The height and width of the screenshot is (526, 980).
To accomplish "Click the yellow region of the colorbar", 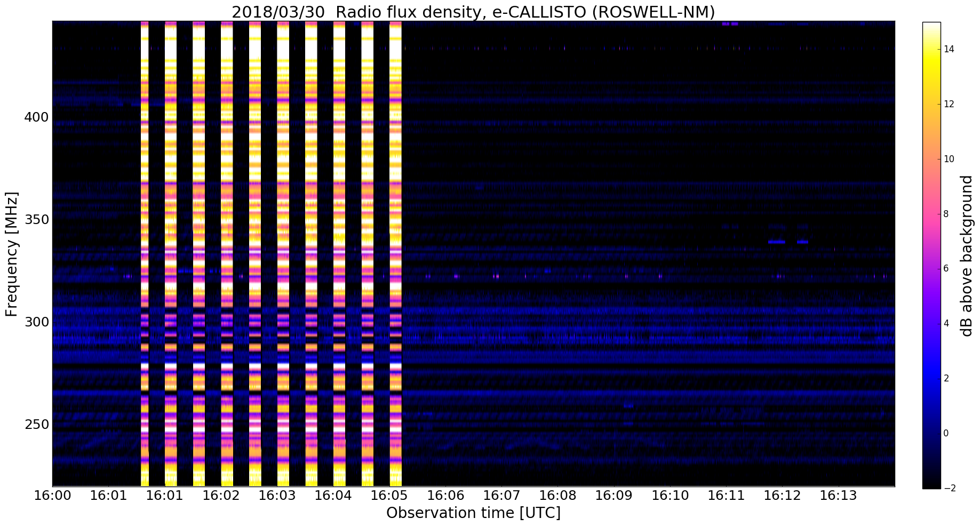I will pos(931,59).
